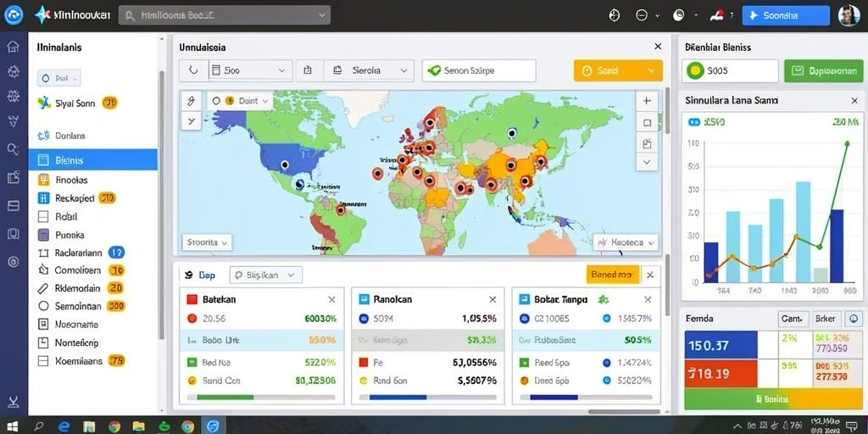
Task: Click the user avatar in top bar
Action: click(x=849, y=15)
